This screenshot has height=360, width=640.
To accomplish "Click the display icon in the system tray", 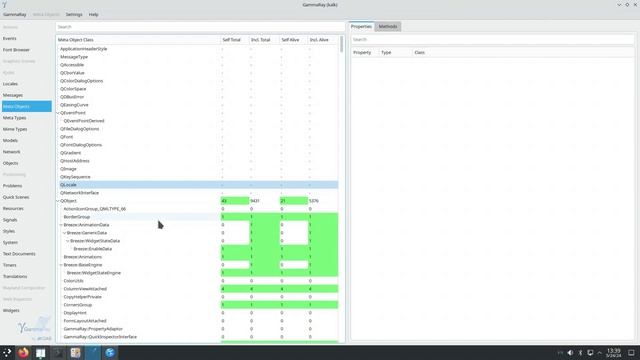I will tap(590, 353).
